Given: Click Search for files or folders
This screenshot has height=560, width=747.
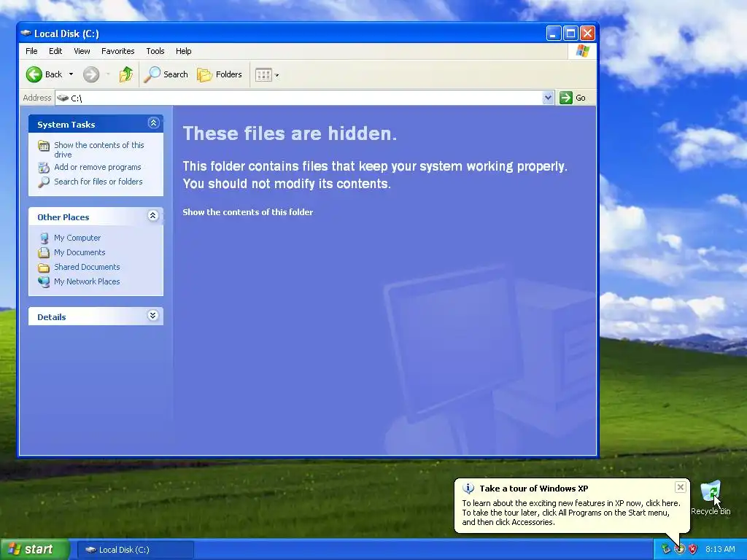Looking at the screenshot, I should tap(98, 182).
